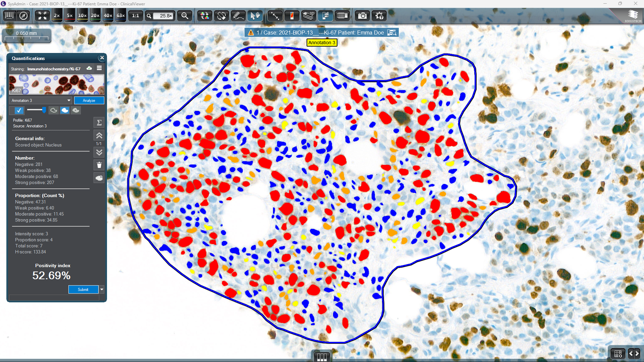This screenshot has height=362, width=644.
Task: Select the 20x magnification preset
Action: pos(95,15)
